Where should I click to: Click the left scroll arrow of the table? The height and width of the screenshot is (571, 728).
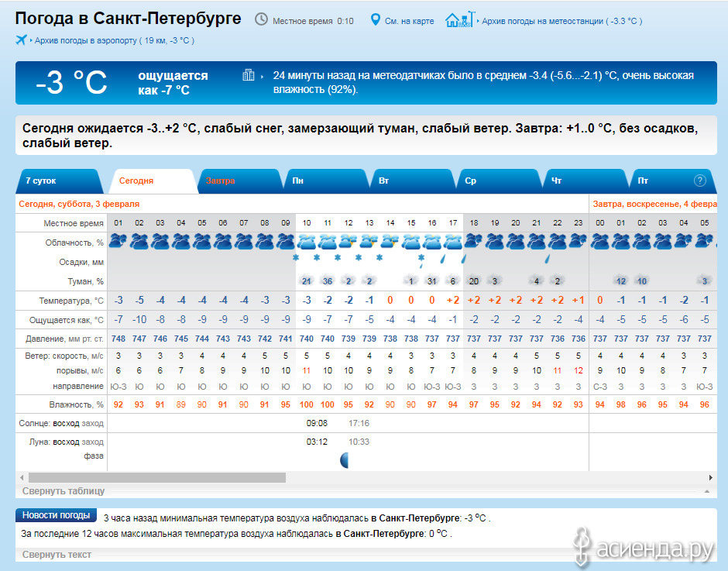coord(22,477)
